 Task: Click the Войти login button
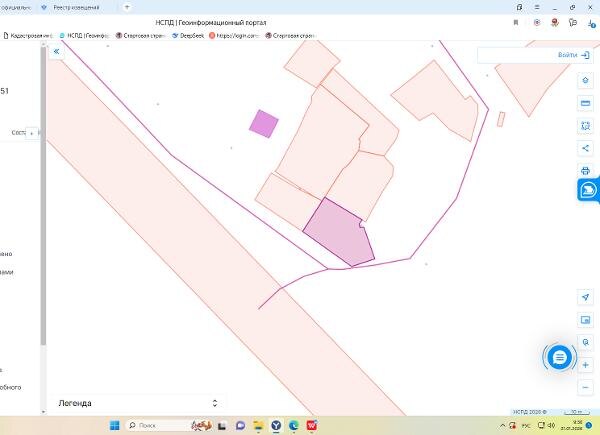pyautogui.click(x=574, y=55)
